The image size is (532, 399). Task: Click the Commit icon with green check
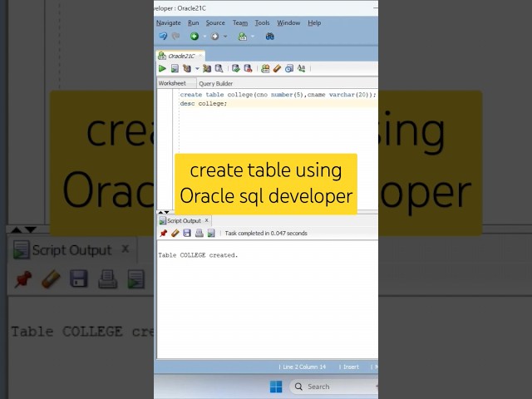pyautogui.click(x=235, y=68)
